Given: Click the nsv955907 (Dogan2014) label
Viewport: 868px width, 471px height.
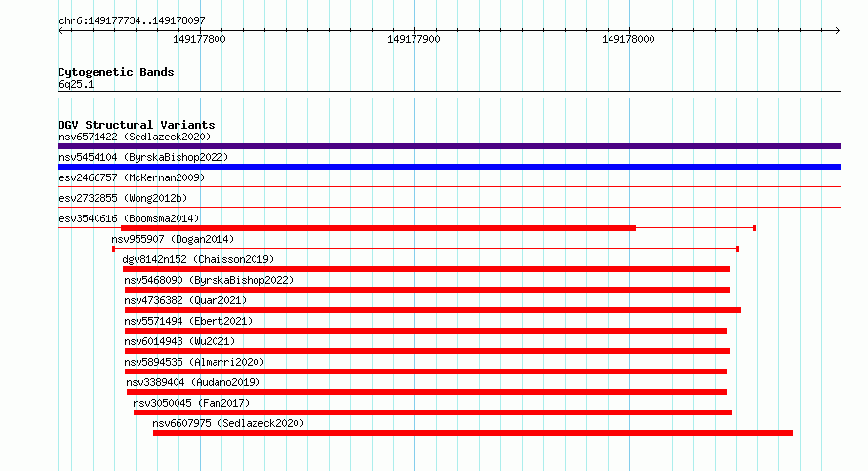Looking at the screenshot, I should (173, 239).
